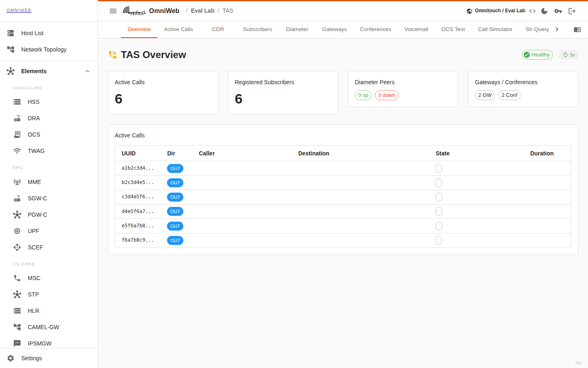Collapse the Elements section
588x368 pixels.
point(49,71)
